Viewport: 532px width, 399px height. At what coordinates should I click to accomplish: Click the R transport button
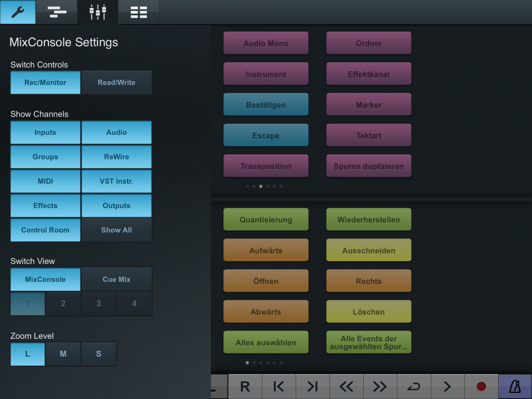(245, 387)
